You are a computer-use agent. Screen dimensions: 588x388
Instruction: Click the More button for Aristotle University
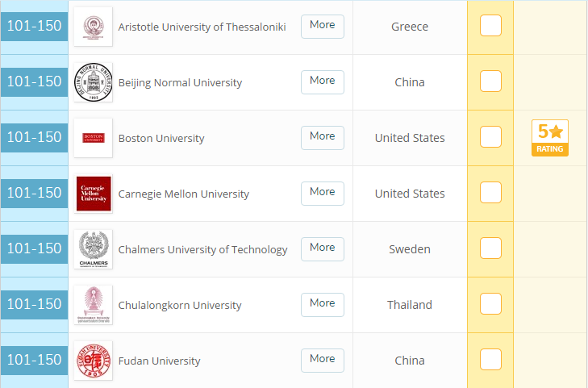(x=322, y=26)
